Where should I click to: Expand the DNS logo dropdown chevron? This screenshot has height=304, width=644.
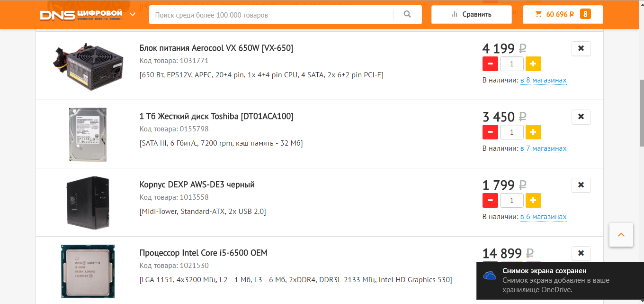(133, 14)
